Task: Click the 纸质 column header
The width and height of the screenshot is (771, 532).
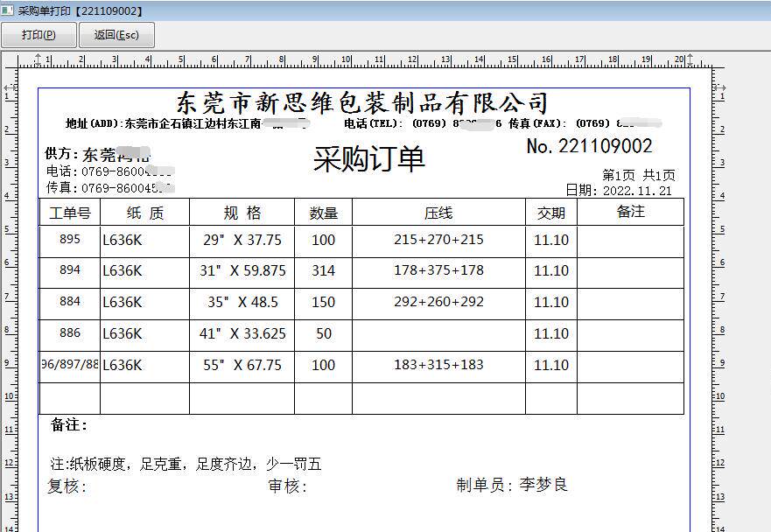Action: tap(145, 213)
